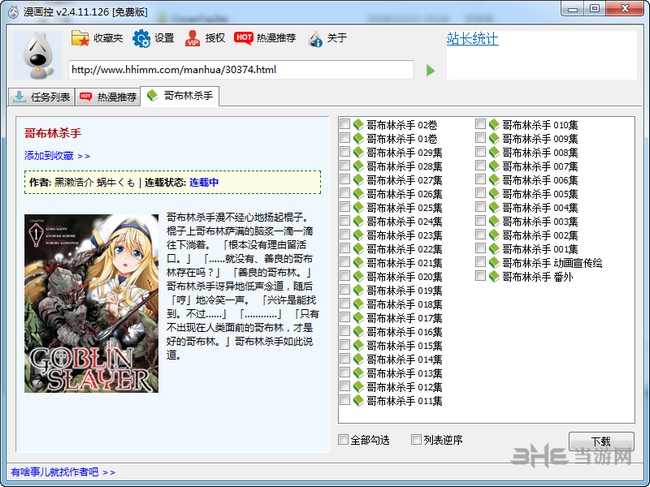Click the dog mascot logo
The image size is (650, 487).
[37, 56]
